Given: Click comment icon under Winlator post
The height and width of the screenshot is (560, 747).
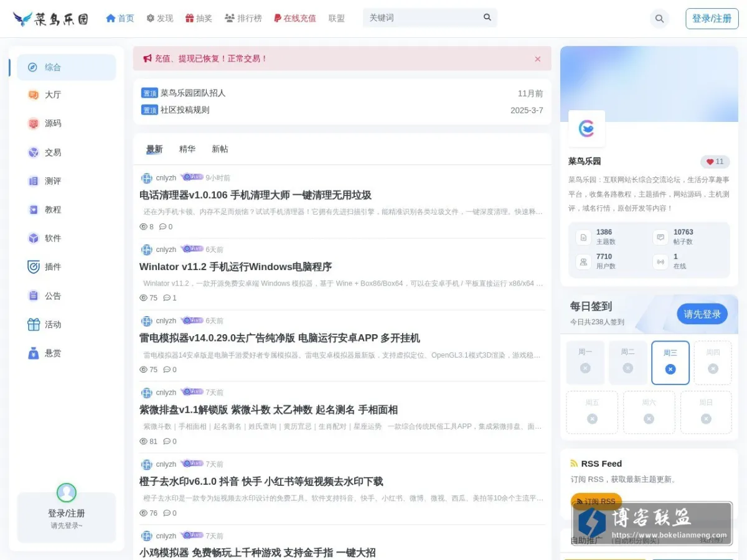Looking at the screenshot, I should tap(167, 298).
